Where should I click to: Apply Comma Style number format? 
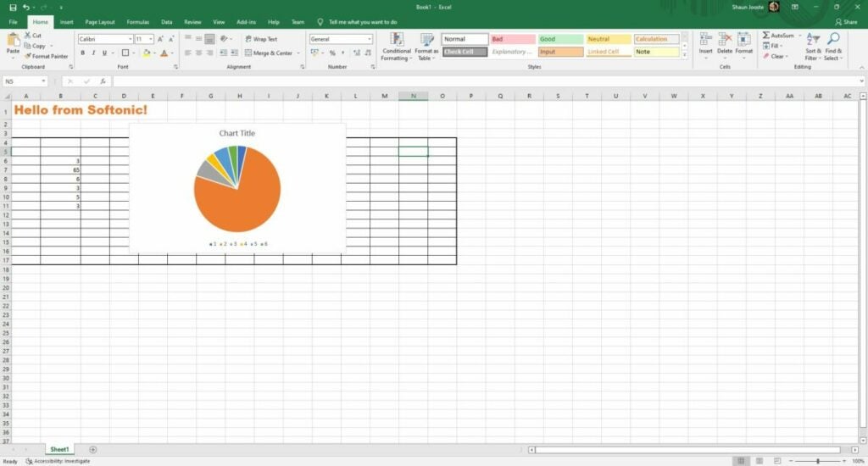(x=342, y=53)
